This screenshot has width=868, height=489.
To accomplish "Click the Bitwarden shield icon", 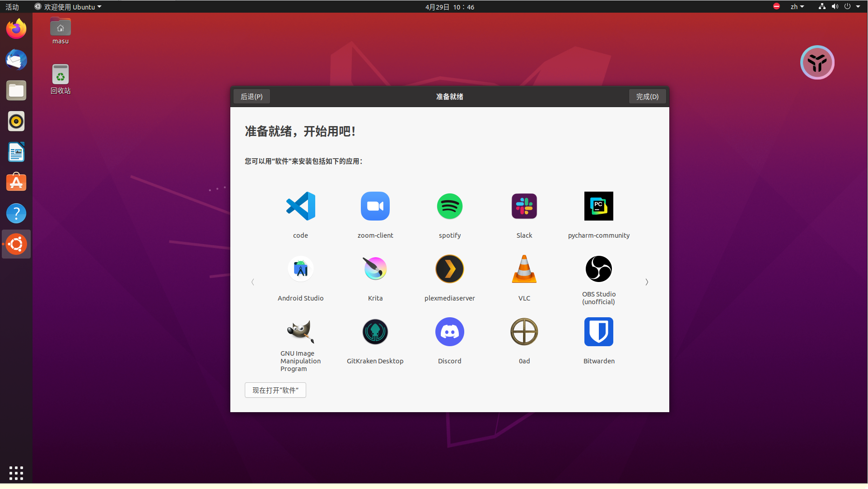I will pyautogui.click(x=598, y=332).
